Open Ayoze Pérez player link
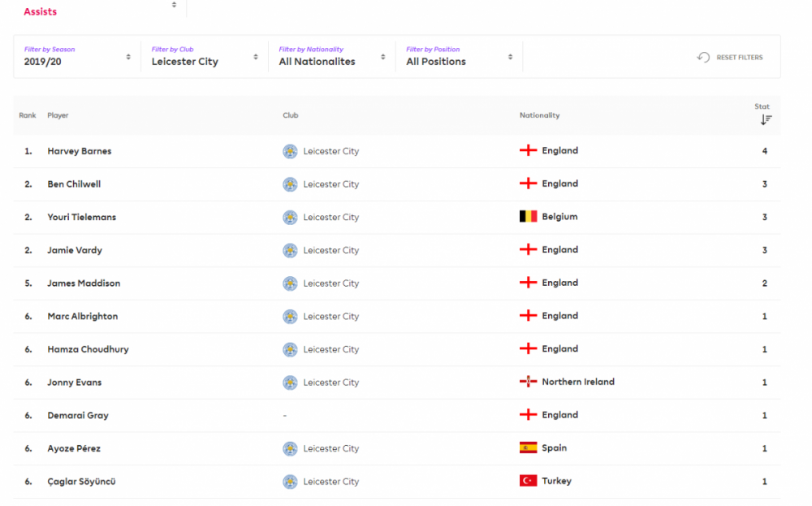Image resolution: width=812 pixels, height=506 pixels. pyautogui.click(x=74, y=449)
